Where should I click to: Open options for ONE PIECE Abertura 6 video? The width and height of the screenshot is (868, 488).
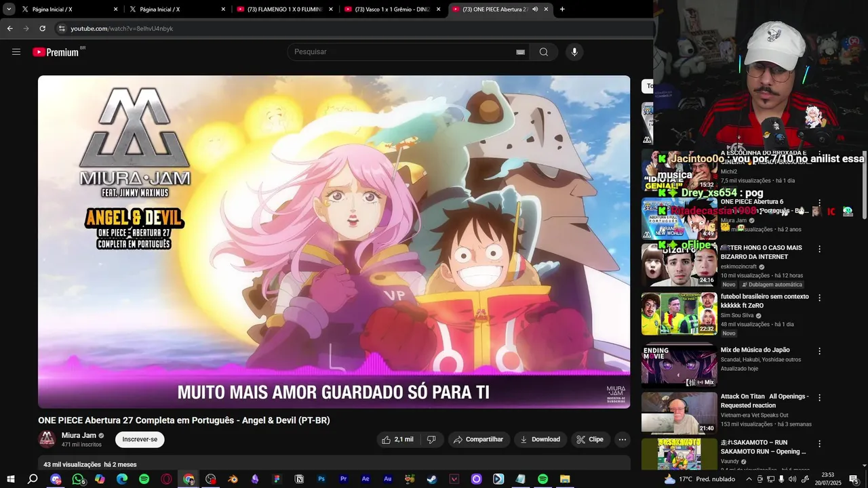click(819, 203)
